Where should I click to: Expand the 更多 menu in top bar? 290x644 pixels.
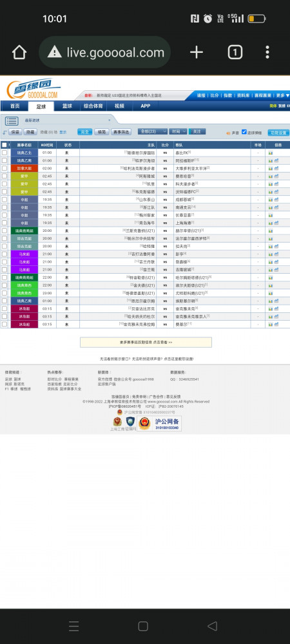pyautogui.click(x=283, y=95)
